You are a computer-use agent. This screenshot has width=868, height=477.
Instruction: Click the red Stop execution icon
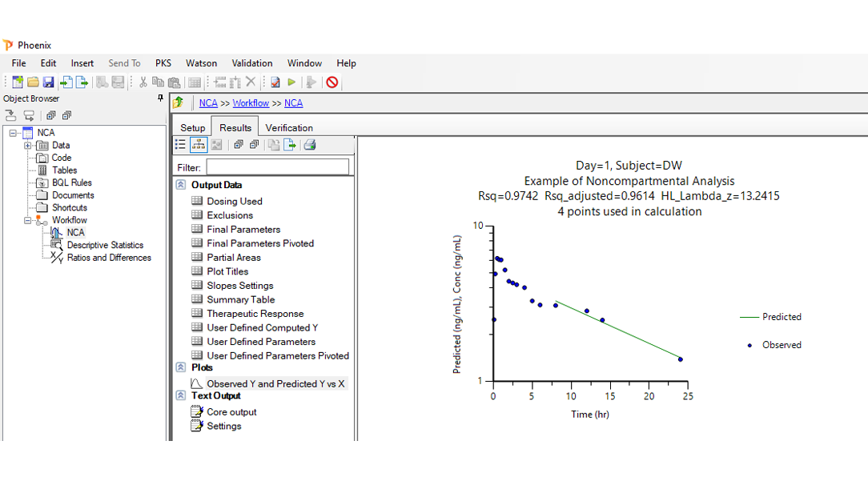pyautogui.click(x=332, y=82)
